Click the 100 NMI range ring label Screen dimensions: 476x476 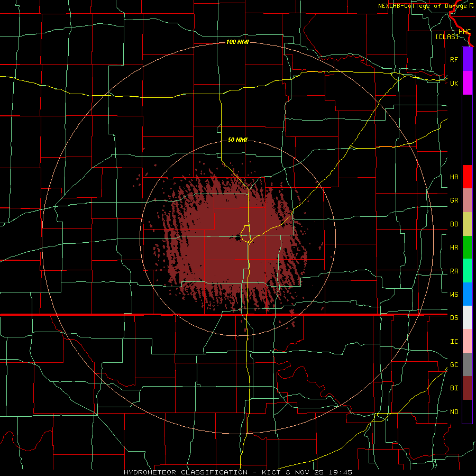[x=237, y=42]
